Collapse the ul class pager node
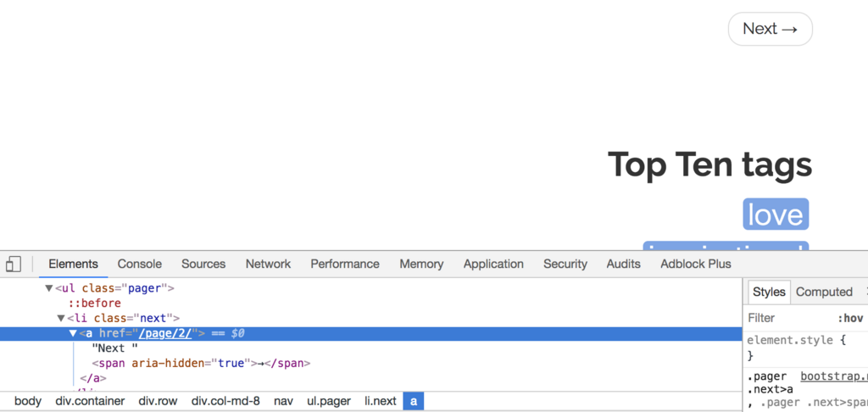Image resolution: width=868 pixels, height=412 pixels. [48, 288]
